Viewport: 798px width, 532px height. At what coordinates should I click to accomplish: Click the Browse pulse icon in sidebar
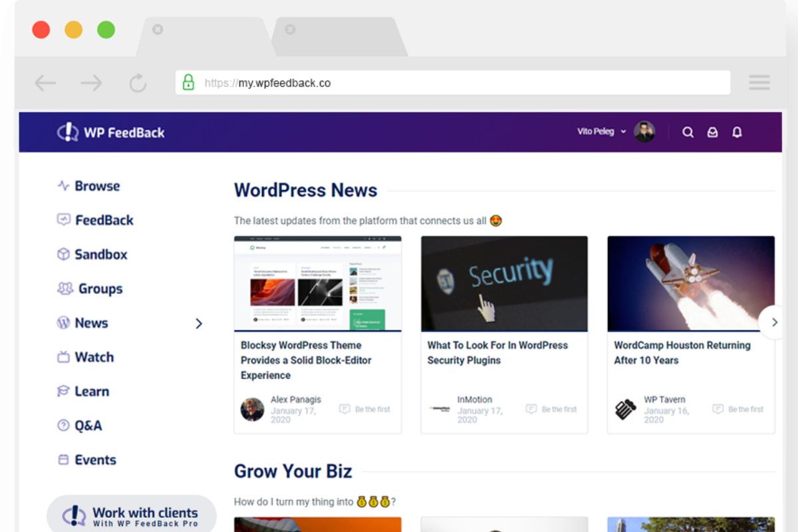coord(63,186)
